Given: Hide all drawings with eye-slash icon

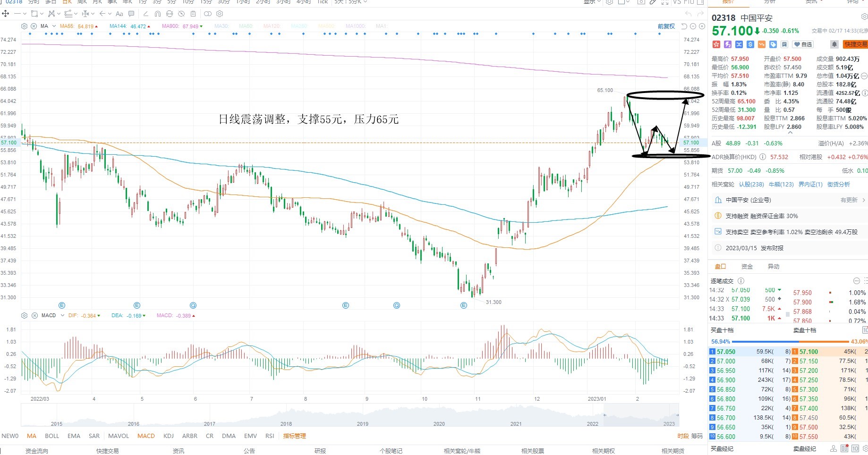Looking at the screenshot, I should [181, 14].
